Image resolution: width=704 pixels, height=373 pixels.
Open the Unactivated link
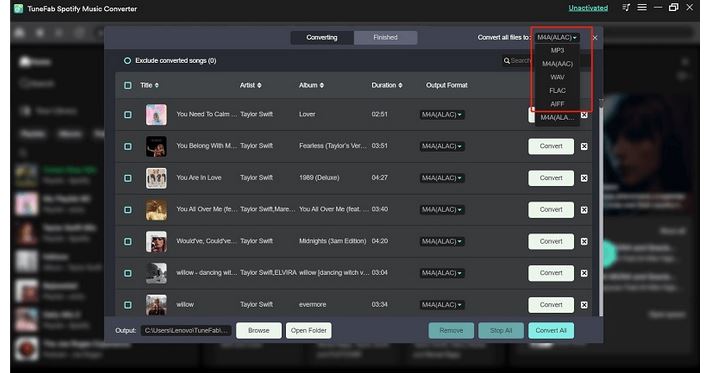[588, 8]
